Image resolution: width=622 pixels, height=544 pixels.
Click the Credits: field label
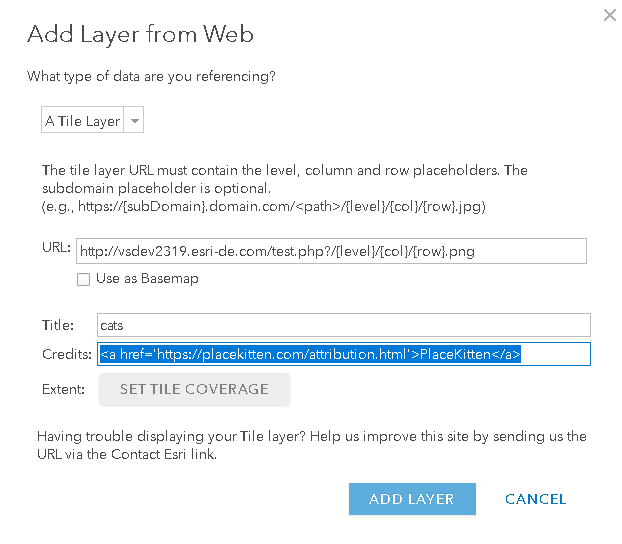pos(65,354)
